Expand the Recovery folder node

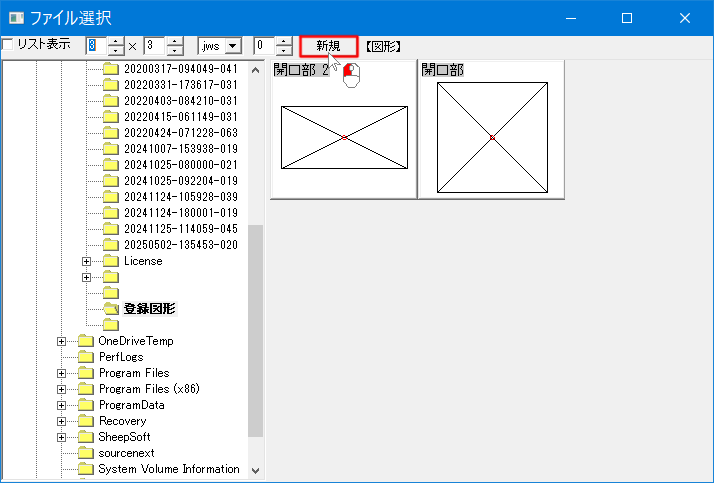[61, 421]
